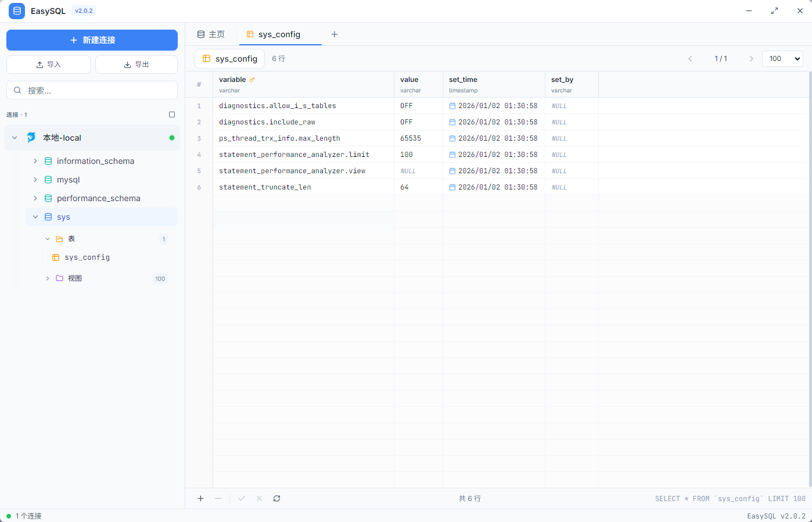
Task: Open the page size 100 dropdown
Action: point(782,59)
